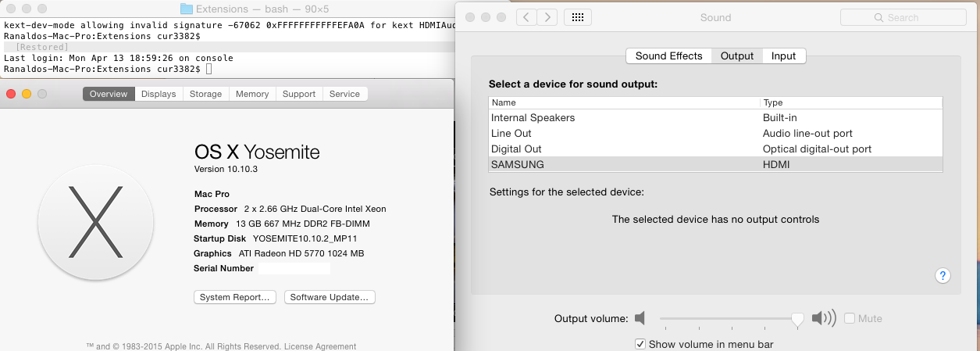Click the folder icon in Terminal title
This screenshot has height=351, width=980.
point(186,9)
